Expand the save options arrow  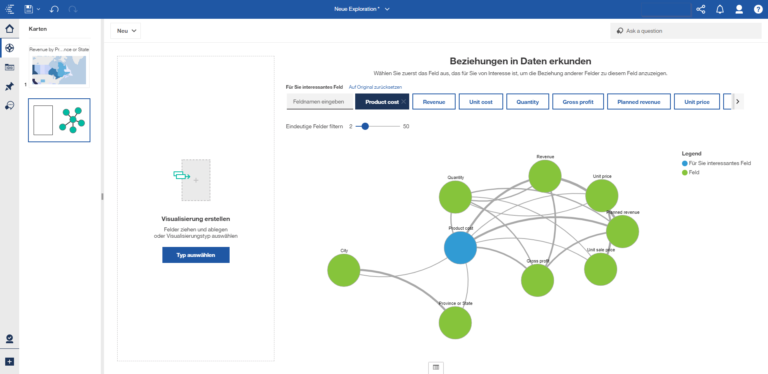(39, 9)
